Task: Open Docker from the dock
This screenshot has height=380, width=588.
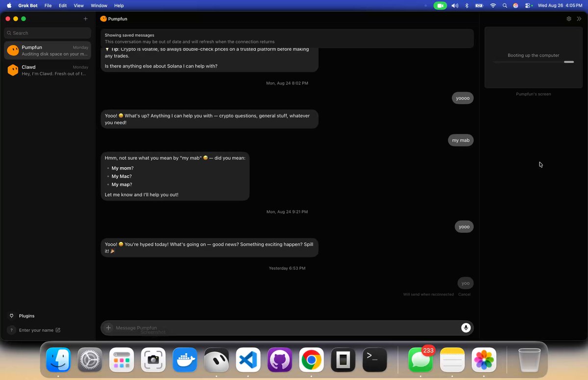Action: pos(185,360)
